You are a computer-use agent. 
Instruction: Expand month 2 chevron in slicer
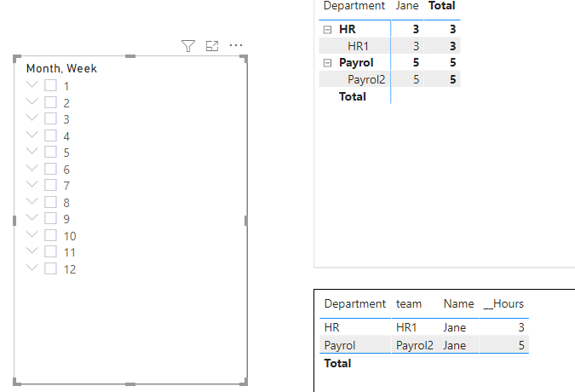(x=32, y=101)
